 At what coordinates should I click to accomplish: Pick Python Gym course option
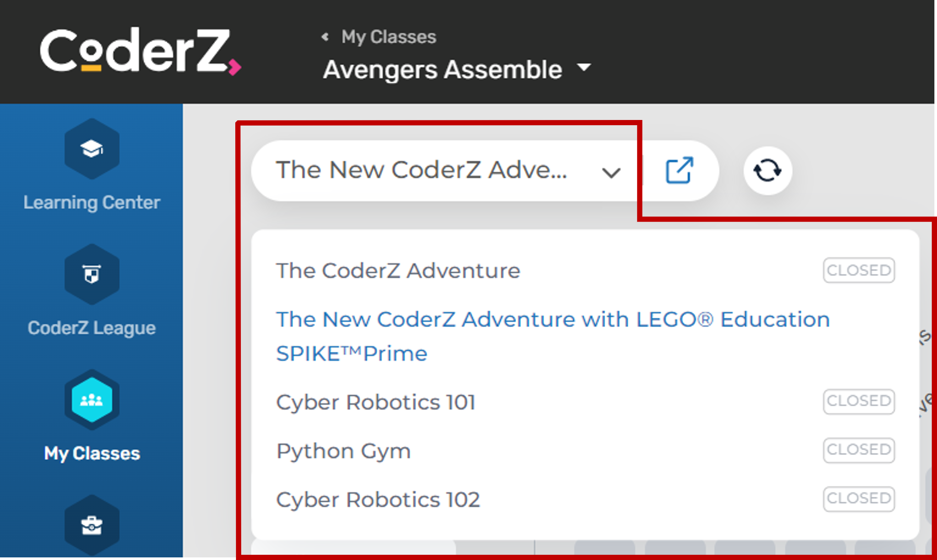pyautogui.click(x=343, y=451)
